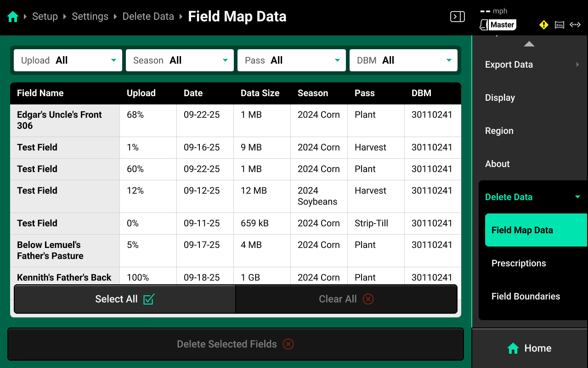Click the connectivity arrows status icon

(575, 25)
